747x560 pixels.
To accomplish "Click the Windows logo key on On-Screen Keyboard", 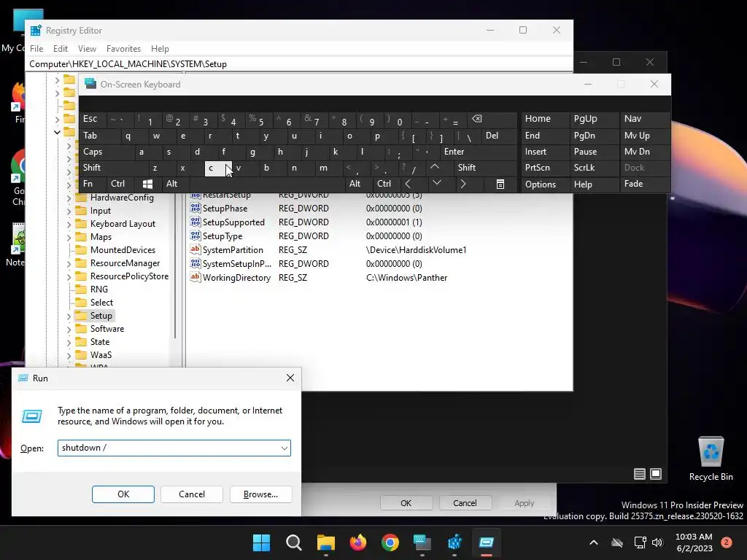I will click(x=147, y=184).
